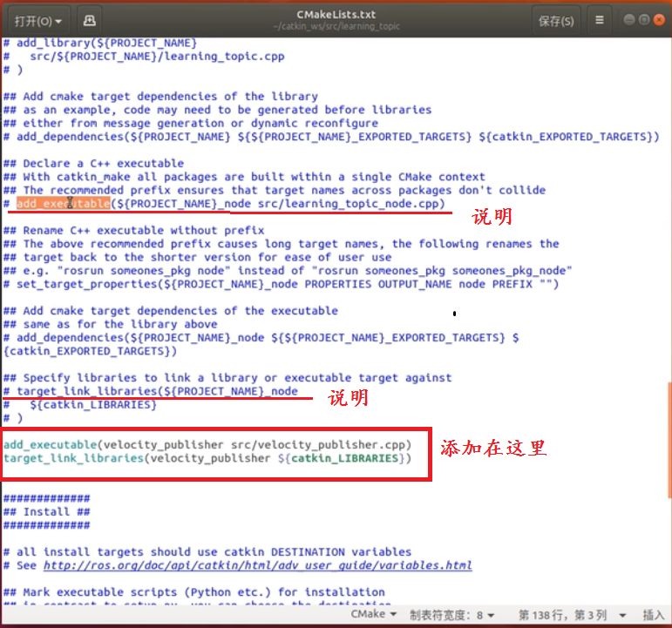Viewport: 672px width, 628px height.
Task: Click the src/${PROJECT_NAME}/learning_topic.cpp line
Action: coord(144,57)
